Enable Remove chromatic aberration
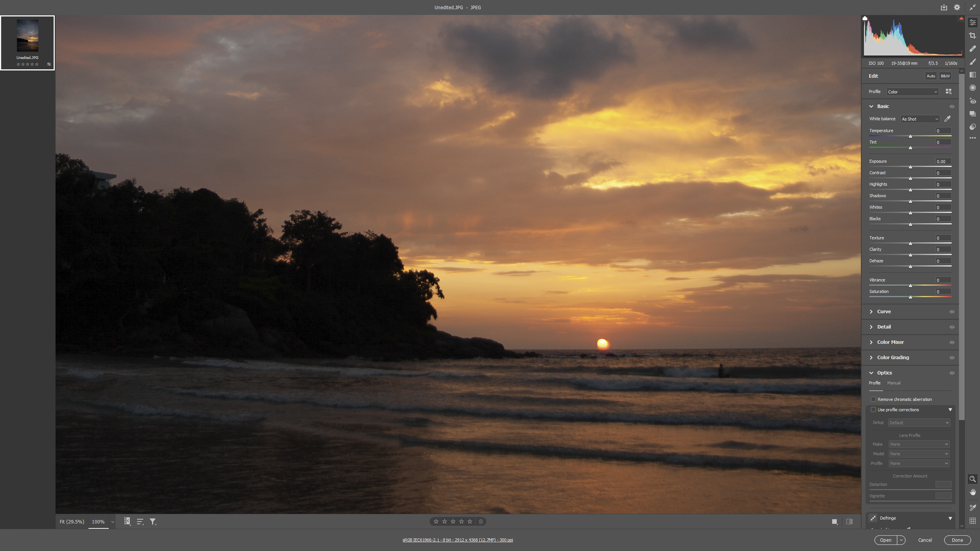This screenshot has height=551, width=980. coord(874,399)
